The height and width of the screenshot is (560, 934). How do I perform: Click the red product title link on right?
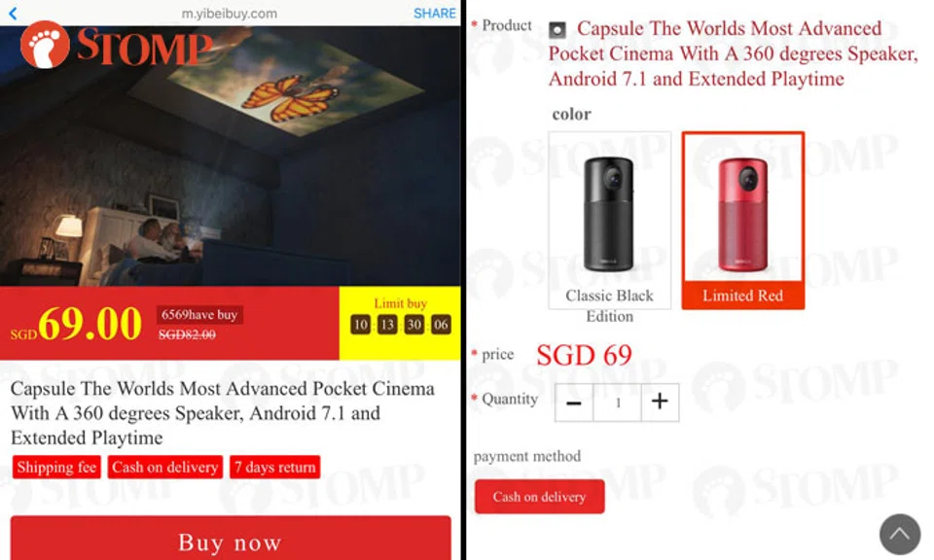point(732,53)
